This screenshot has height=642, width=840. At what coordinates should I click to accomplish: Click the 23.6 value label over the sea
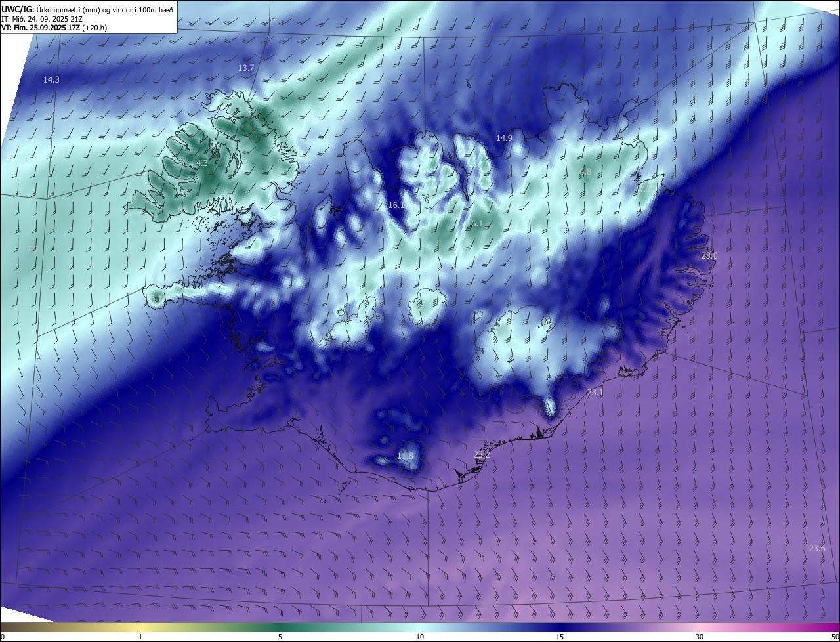tap(816, 548)
